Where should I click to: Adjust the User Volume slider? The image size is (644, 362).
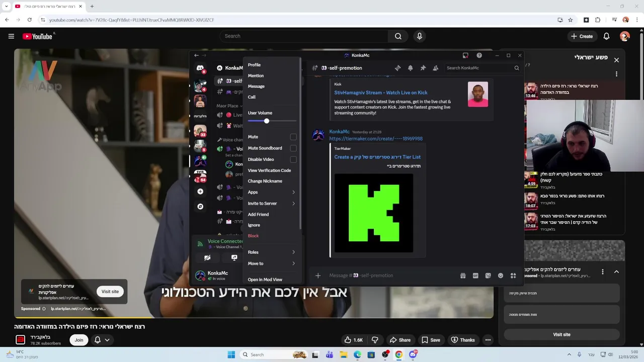[x=272, y=121]
